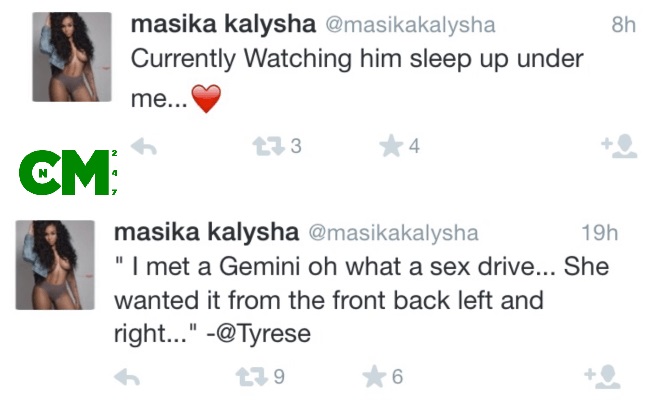Favorite the Gemini quote tweet
The height and width of the screenshot is (409, 649).
(x=373, y=377)
